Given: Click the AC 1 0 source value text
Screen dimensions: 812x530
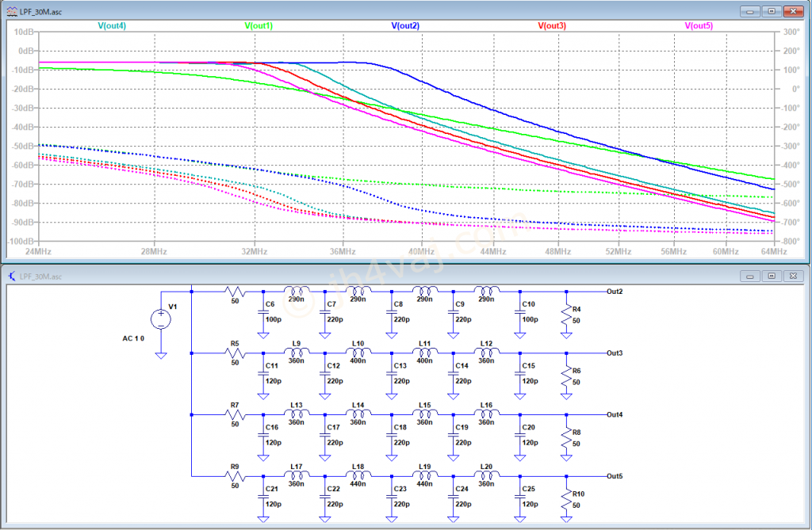Looking at the screenshot, I should [x=133, y=338].
